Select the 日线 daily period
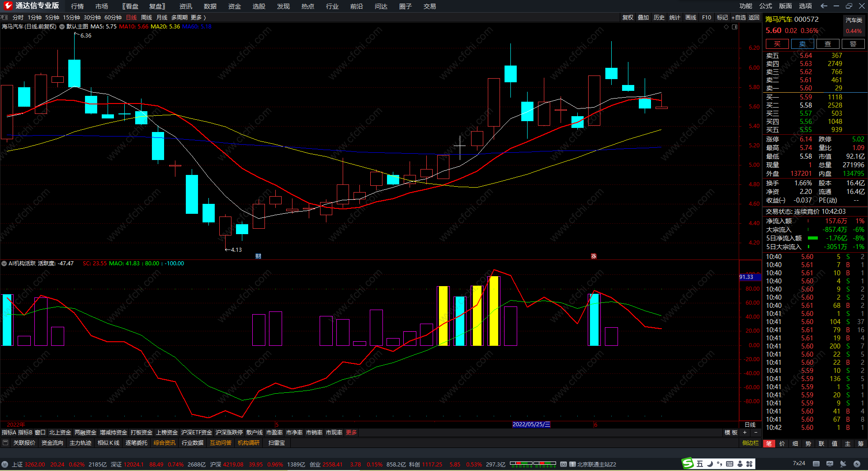Viewport: 868px width, 471px height. [x=131, y=18]
